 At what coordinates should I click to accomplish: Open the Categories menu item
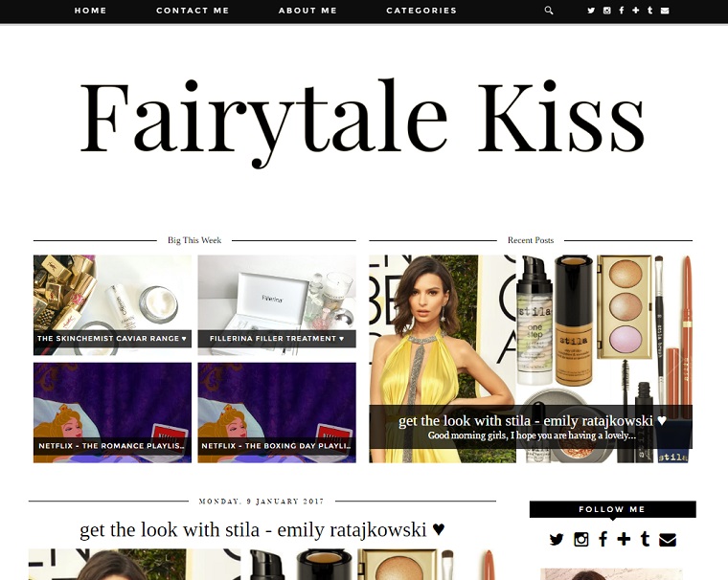(421, 11)
